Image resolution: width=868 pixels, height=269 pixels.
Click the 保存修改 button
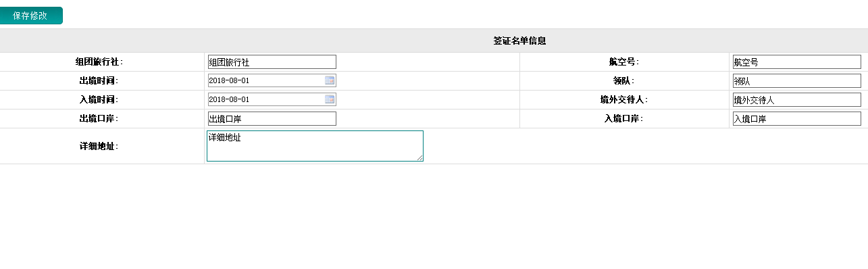(31, 16)
